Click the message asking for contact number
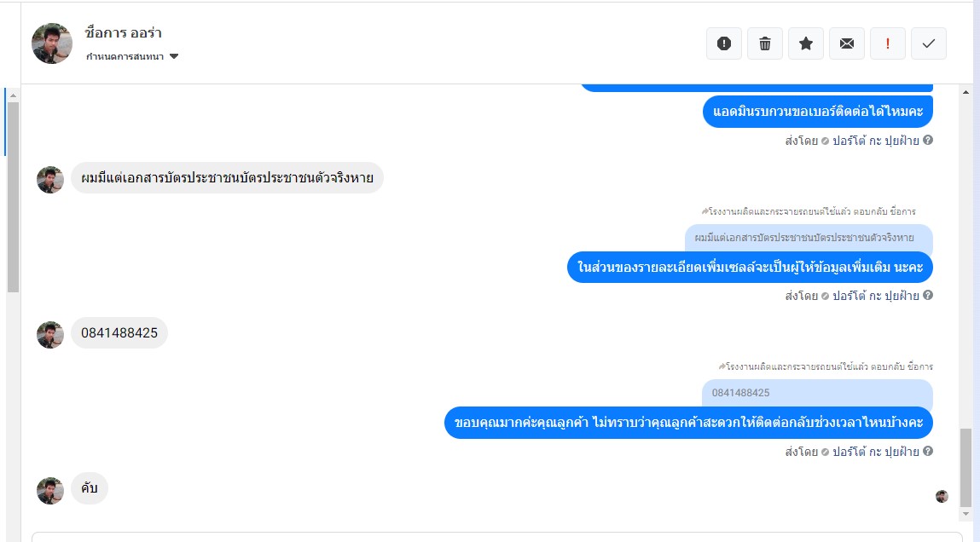 (817, 112)
